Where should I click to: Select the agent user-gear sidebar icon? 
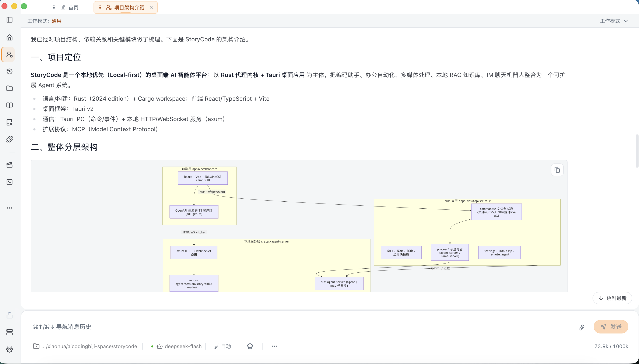click(10, 54)
